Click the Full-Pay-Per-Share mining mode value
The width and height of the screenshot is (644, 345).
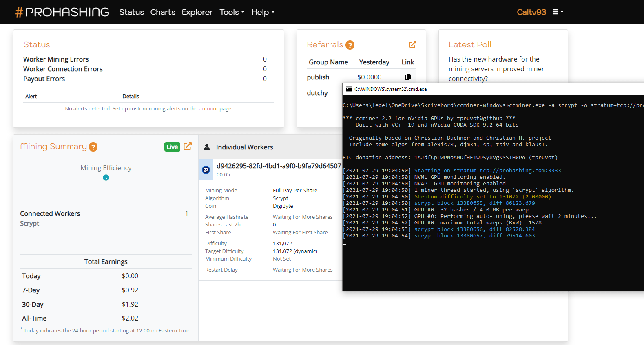point(295,190)
